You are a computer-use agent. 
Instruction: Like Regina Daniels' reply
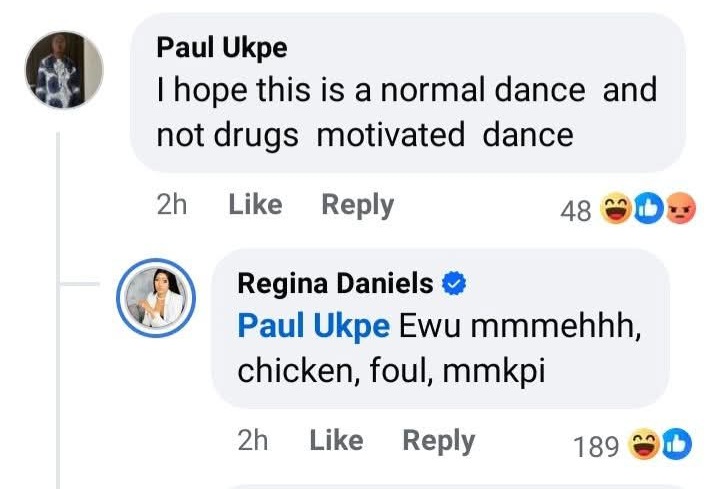336,441
